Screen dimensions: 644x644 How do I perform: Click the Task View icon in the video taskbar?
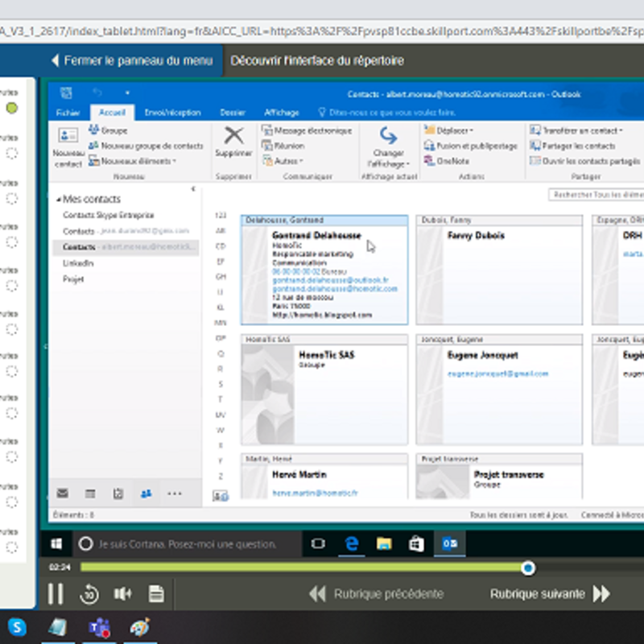[x=318, y=544]
